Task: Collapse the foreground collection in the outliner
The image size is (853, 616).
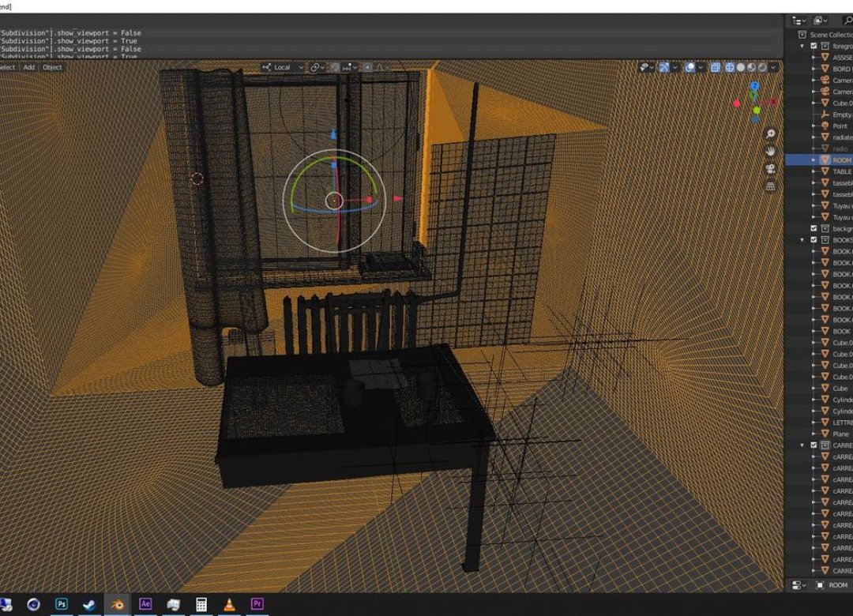Action: point(802,47)
